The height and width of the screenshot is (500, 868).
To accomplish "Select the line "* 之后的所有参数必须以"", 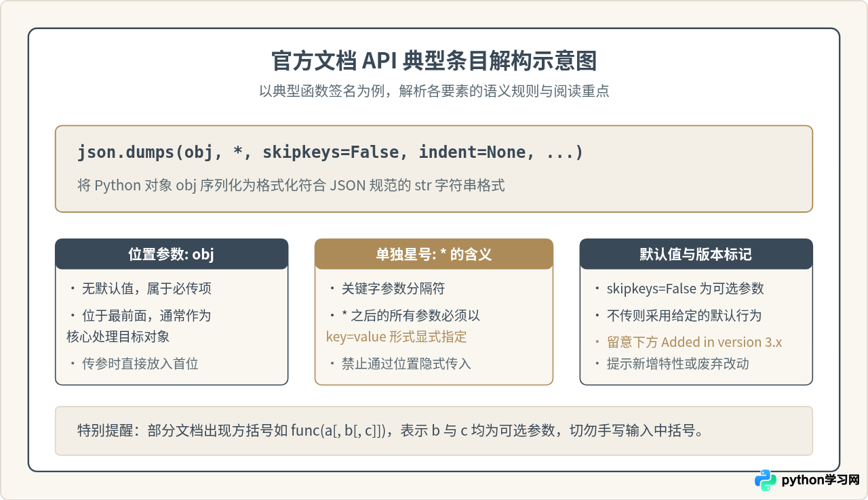I will click(x=403, y=316).
